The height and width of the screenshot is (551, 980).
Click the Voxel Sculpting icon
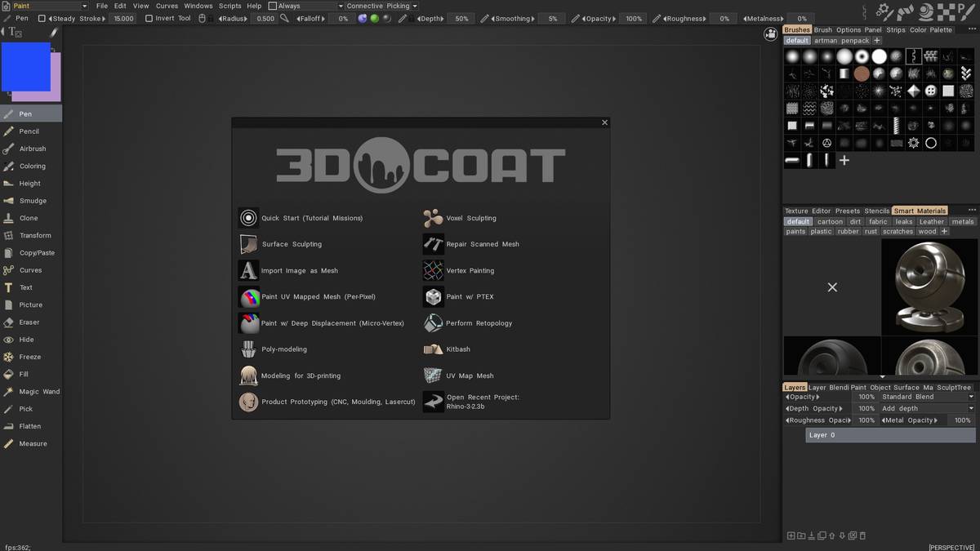433,218
